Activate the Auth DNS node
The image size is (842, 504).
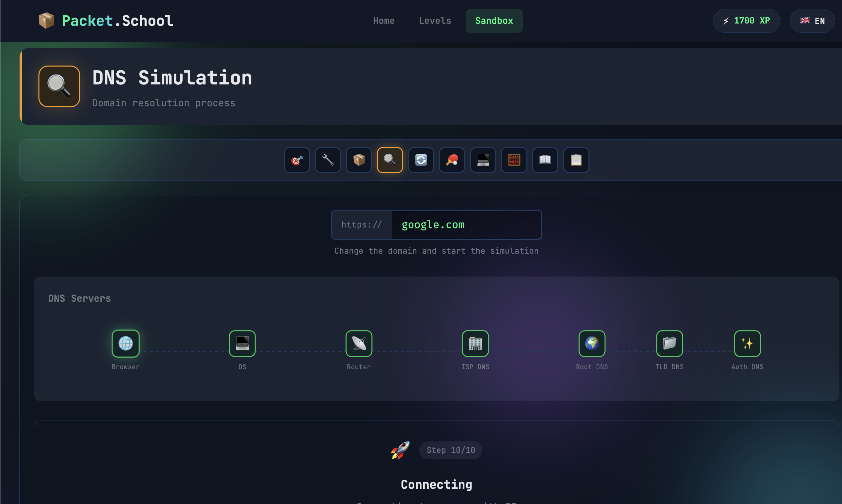(x=747, y=343)
